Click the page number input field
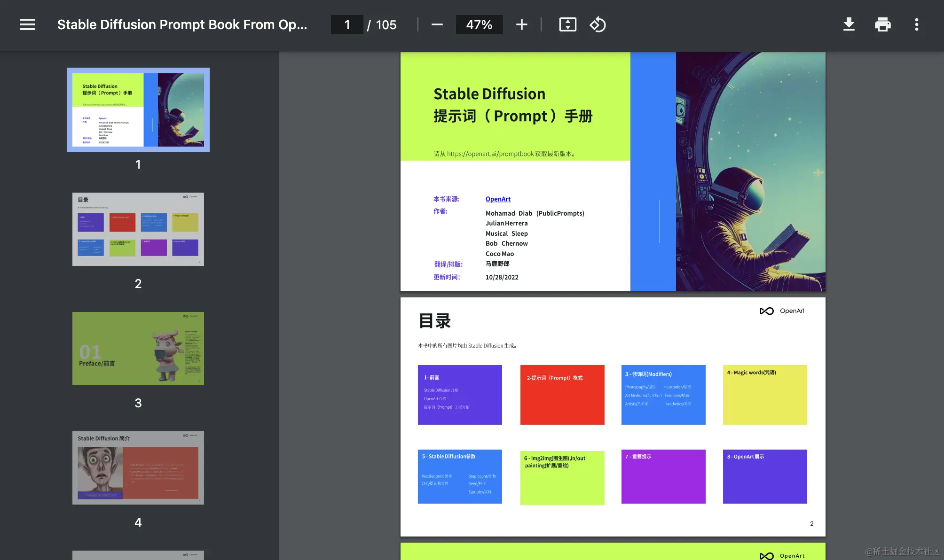Screen dimensions: 944x560 (x=347, y=24)
